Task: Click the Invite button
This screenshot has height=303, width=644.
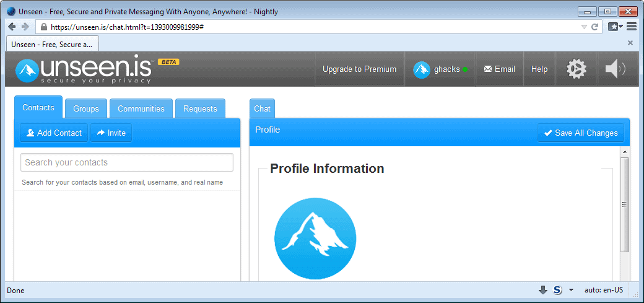Action: coord(111,133)
